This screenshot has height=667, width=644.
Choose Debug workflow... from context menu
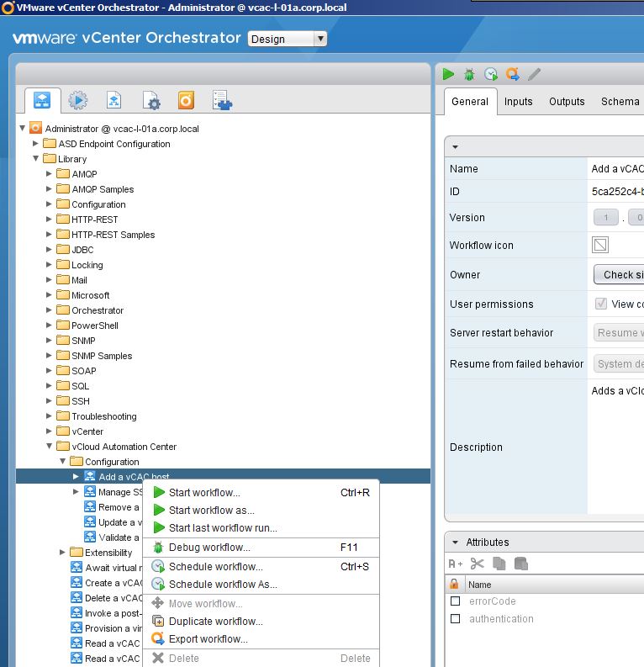point(261,548)
